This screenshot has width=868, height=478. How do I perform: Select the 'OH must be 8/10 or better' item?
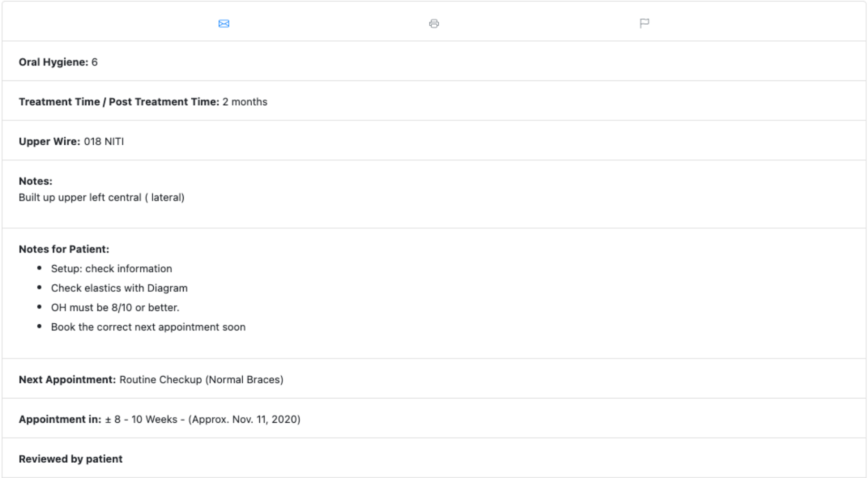tap(115, 308)
